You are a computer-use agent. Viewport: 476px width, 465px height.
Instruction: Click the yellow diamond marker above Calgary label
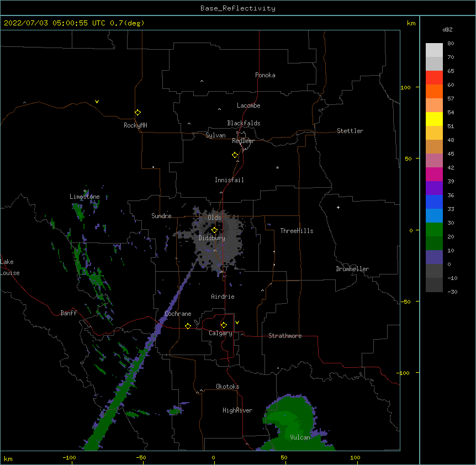point(224,325)
